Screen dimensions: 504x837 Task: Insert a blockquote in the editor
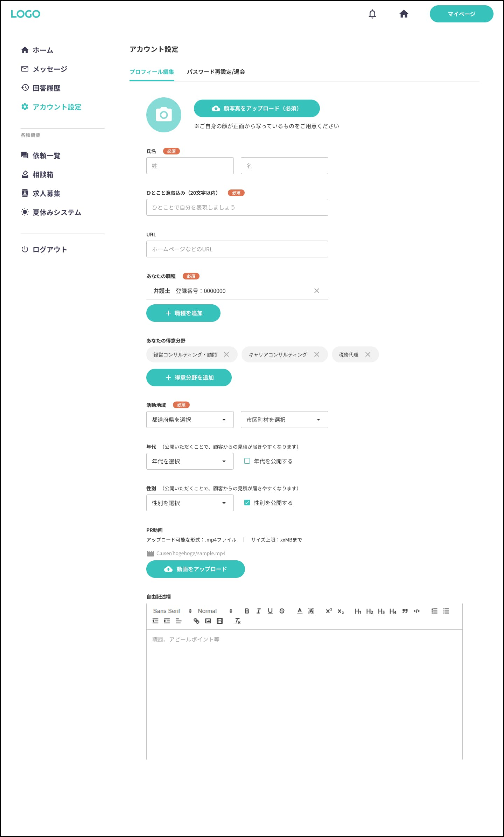405,611
